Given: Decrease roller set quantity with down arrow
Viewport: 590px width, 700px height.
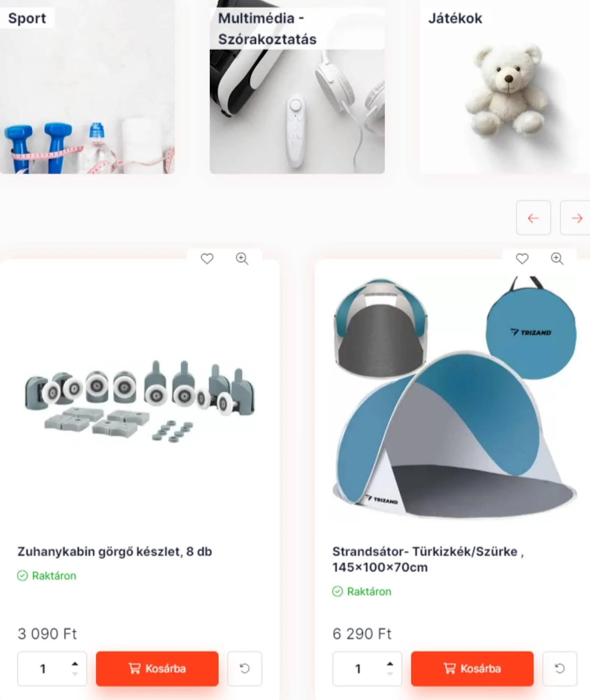Looking at the screenshot, I should click(x=75, y=674).
